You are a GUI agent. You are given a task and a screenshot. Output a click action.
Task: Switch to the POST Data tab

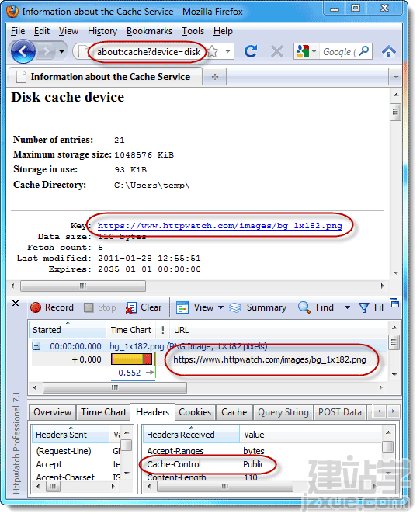pyautogui.click(x=340, y=412)
